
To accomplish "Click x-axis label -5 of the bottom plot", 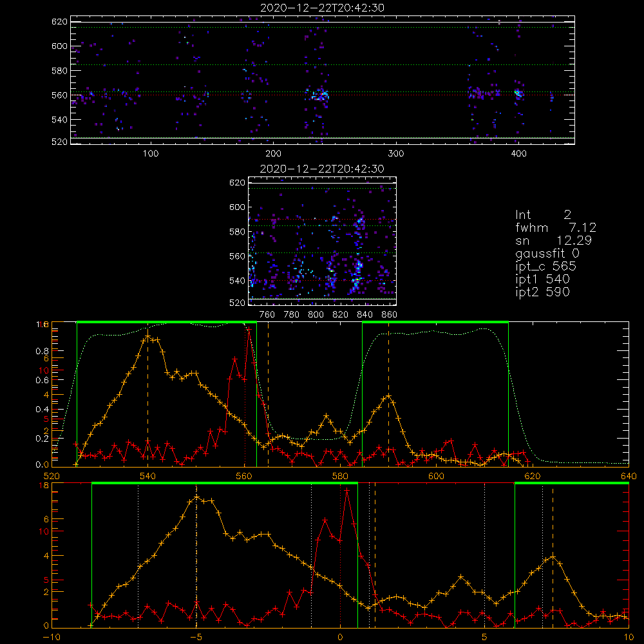I will [196, 638].
